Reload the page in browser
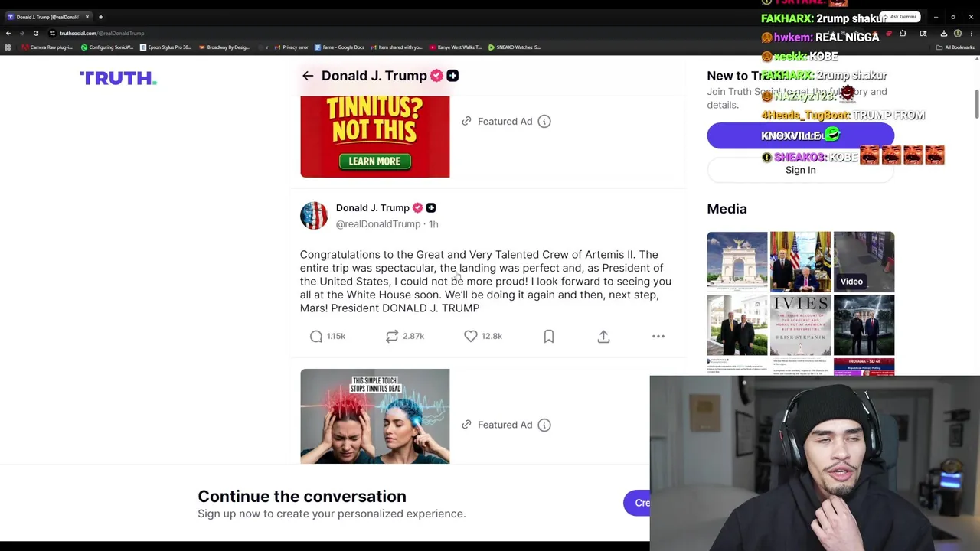The image size is (980, 551). (x=35, y=33)
